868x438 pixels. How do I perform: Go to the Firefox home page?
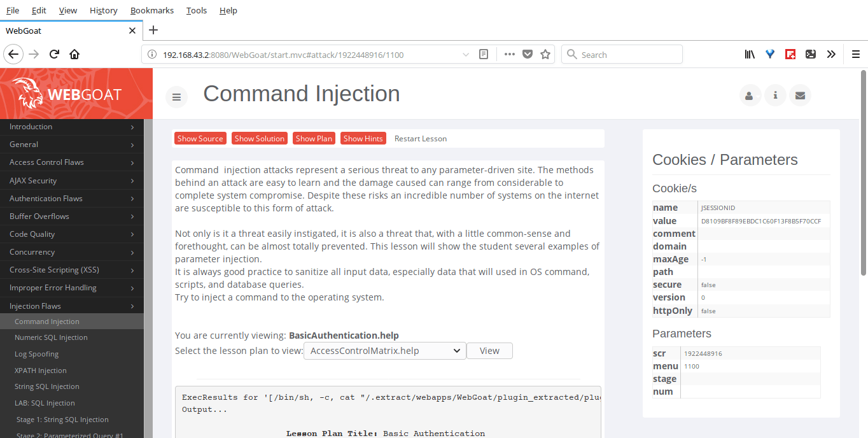74,55
